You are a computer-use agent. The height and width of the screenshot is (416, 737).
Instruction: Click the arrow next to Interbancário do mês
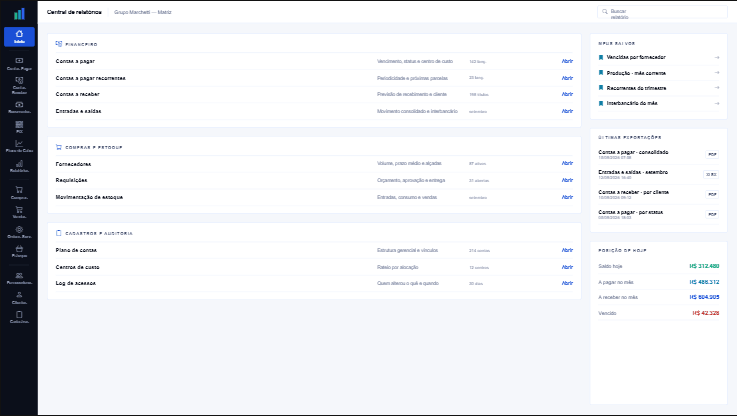pos(717,103)
